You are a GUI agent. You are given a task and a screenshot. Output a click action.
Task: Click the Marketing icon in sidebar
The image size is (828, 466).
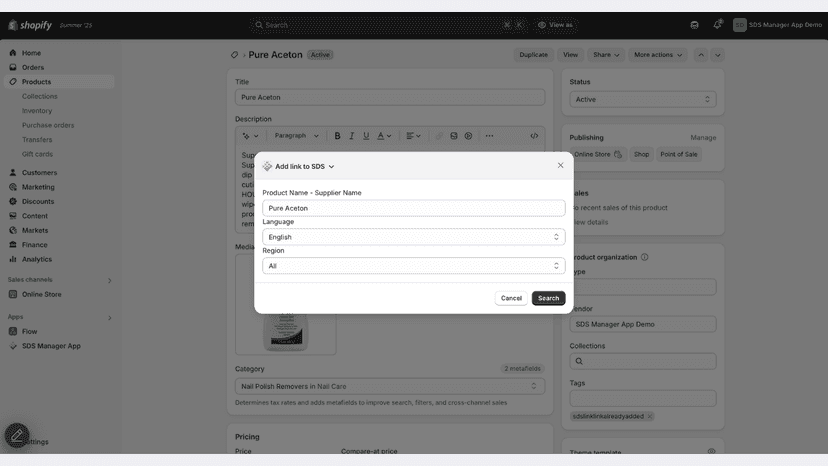tap(13, 187)
